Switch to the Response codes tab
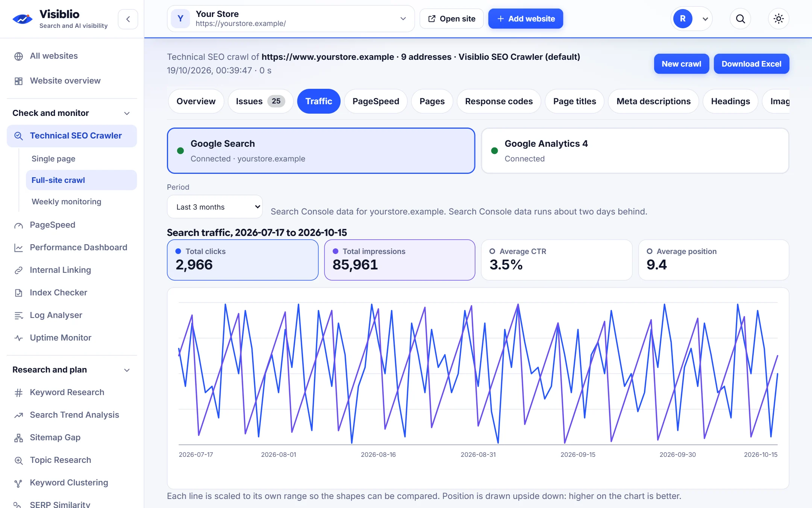This screenshot has height=508, width=812. (x=498, y=101)
